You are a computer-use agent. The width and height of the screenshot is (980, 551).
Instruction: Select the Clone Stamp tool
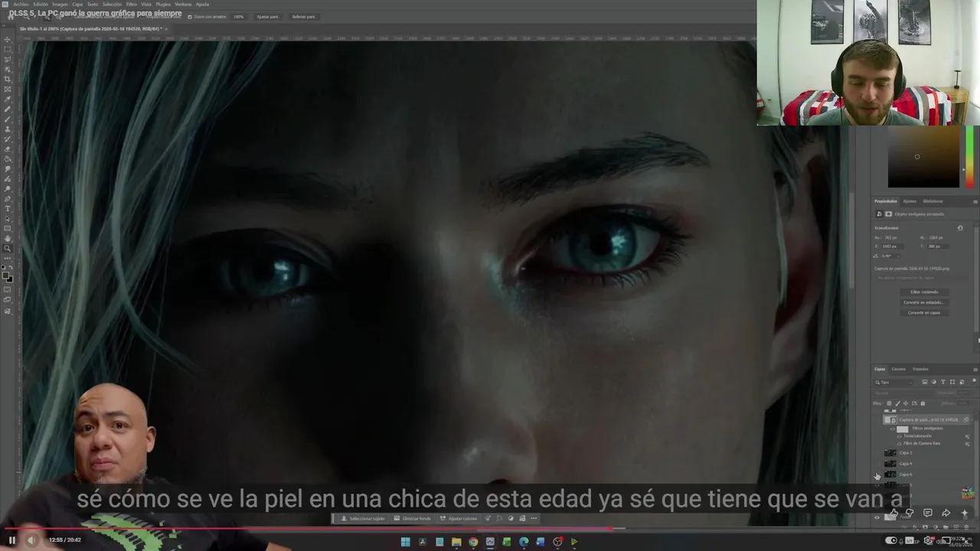8,129
